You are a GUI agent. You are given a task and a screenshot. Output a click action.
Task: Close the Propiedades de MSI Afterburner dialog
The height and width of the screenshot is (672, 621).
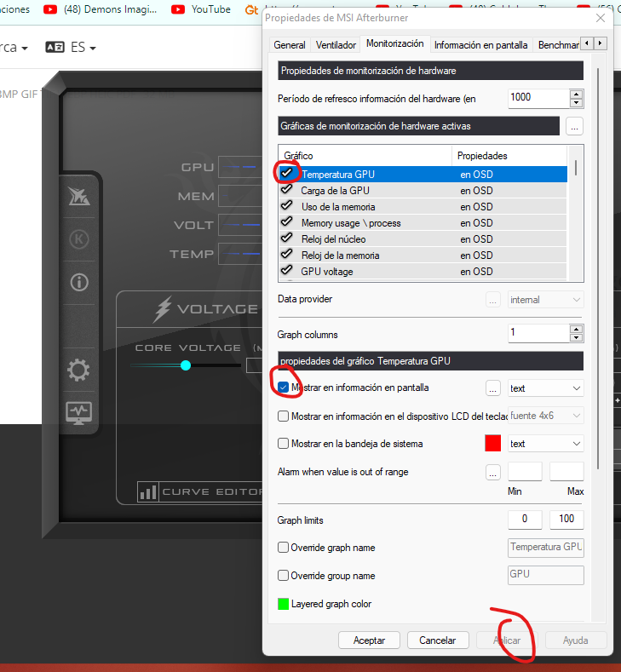click(601, 18)
